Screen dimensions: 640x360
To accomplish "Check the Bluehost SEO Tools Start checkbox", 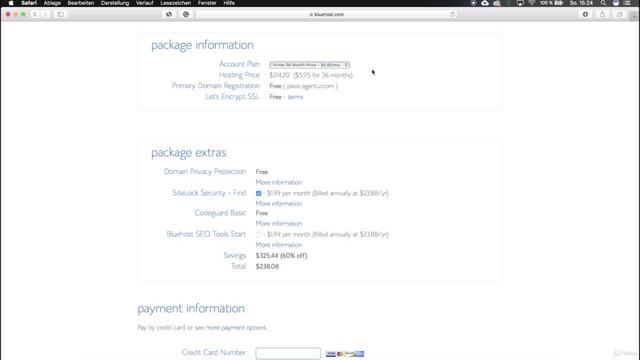I will click(258, 235).
